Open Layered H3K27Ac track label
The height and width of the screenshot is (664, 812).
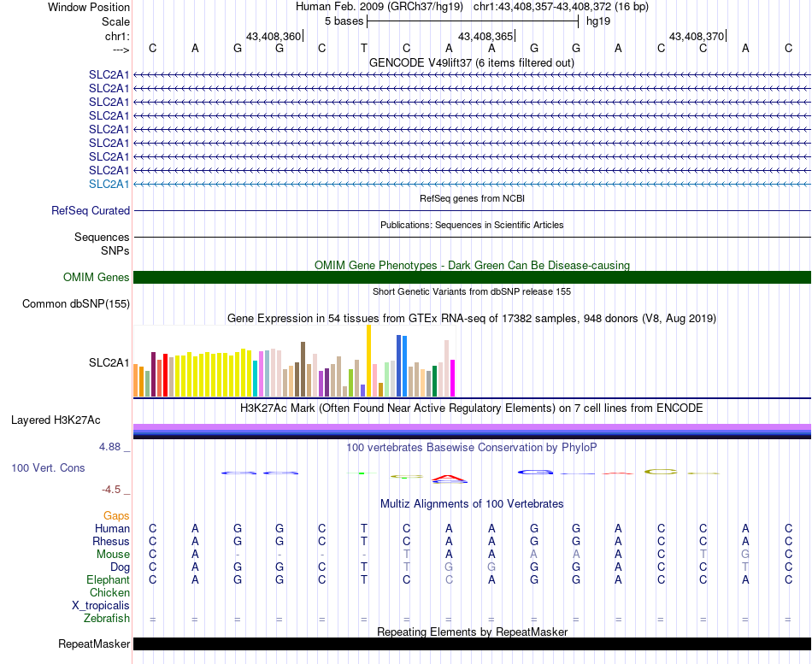coord(56,420)
